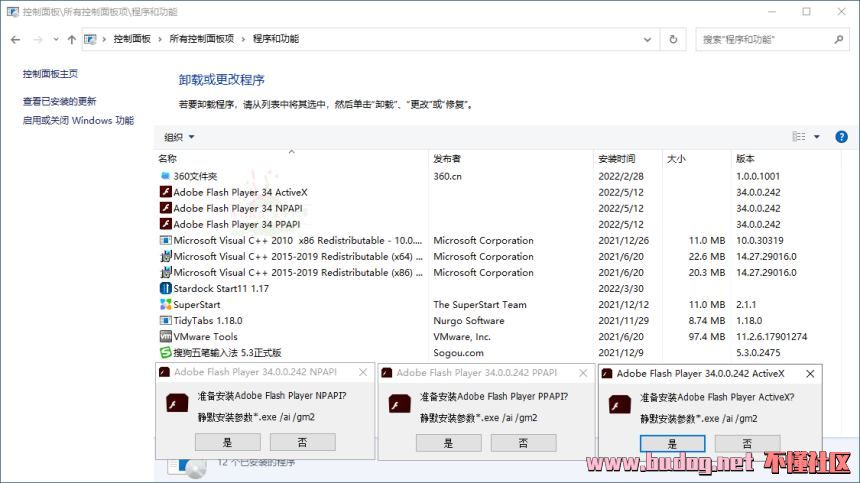Open the 组织 dropdown menu

[180, 137]
